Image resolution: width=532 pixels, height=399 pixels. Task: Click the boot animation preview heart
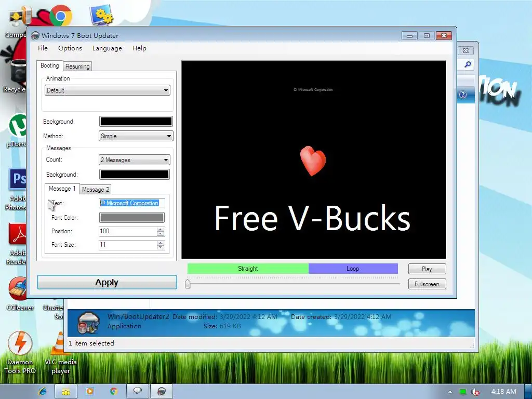tap(313, 161)
